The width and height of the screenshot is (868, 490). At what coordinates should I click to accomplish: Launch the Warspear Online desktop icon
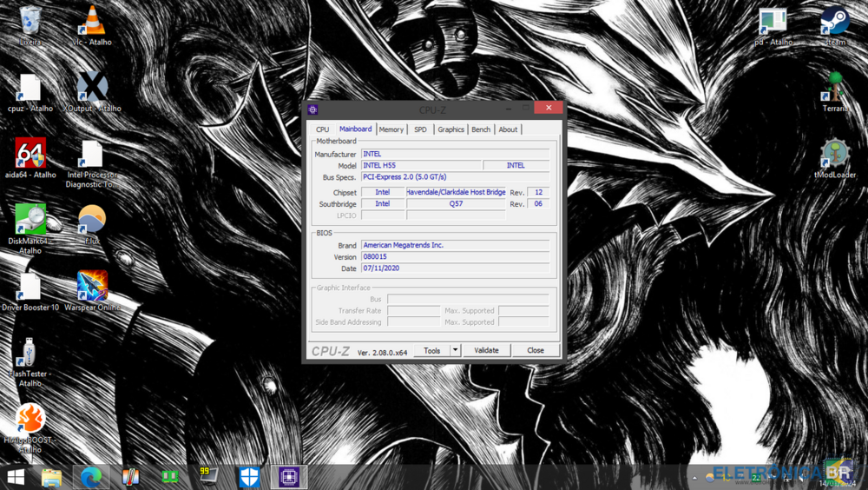click(x=92, y=287)
